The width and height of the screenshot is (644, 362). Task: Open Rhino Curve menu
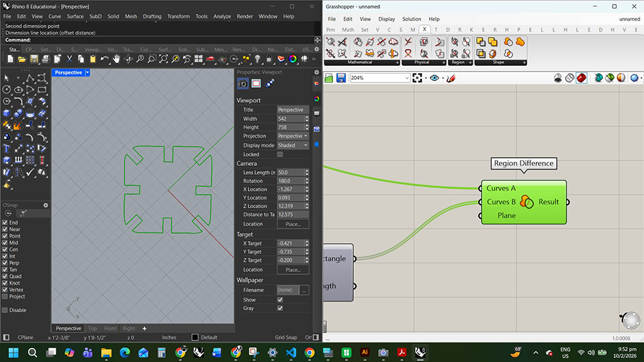(54, 16)
